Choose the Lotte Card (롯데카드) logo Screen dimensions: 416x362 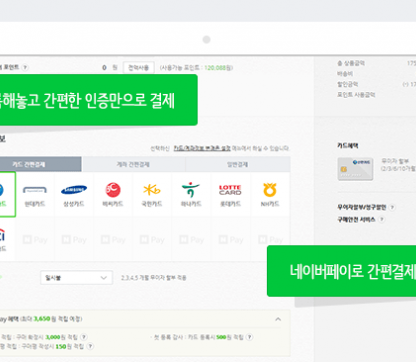click(230, 190)
